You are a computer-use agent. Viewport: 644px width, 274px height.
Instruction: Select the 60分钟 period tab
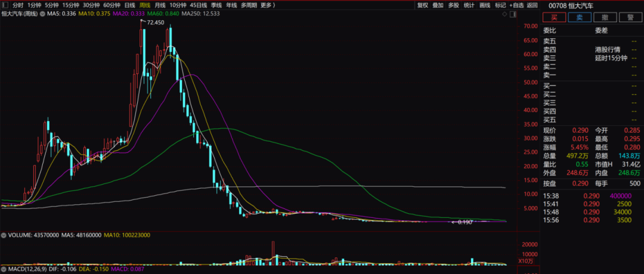pos(112,5)
